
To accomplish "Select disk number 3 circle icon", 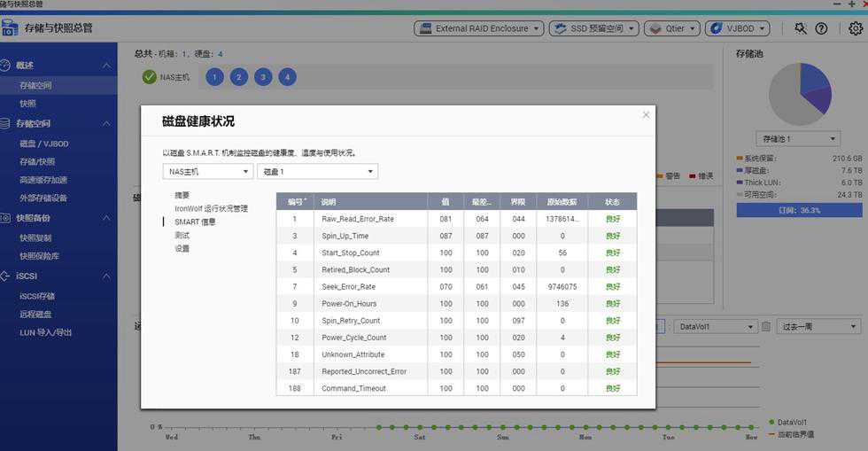I will click(x=263, y=77).
